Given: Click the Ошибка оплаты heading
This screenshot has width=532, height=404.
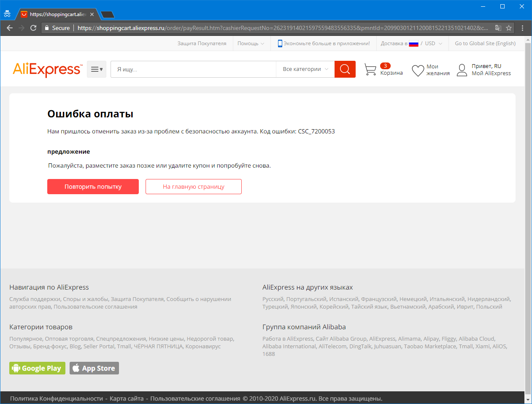Looking at the screenshot, I should pos(90,114).
